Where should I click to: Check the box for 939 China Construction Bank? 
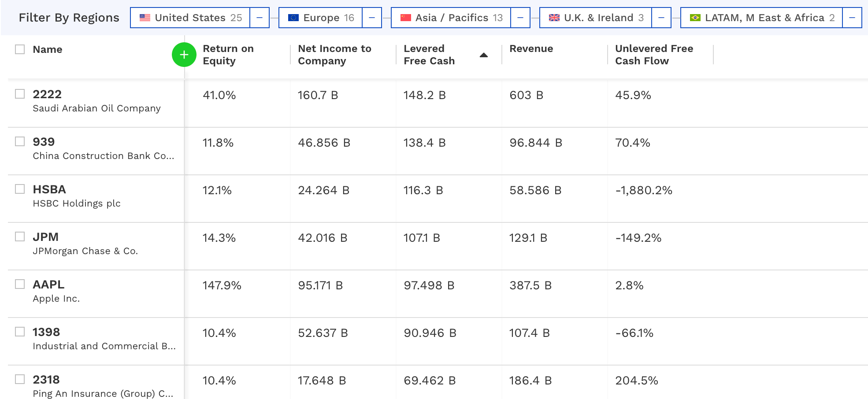(x=20, y=141)
